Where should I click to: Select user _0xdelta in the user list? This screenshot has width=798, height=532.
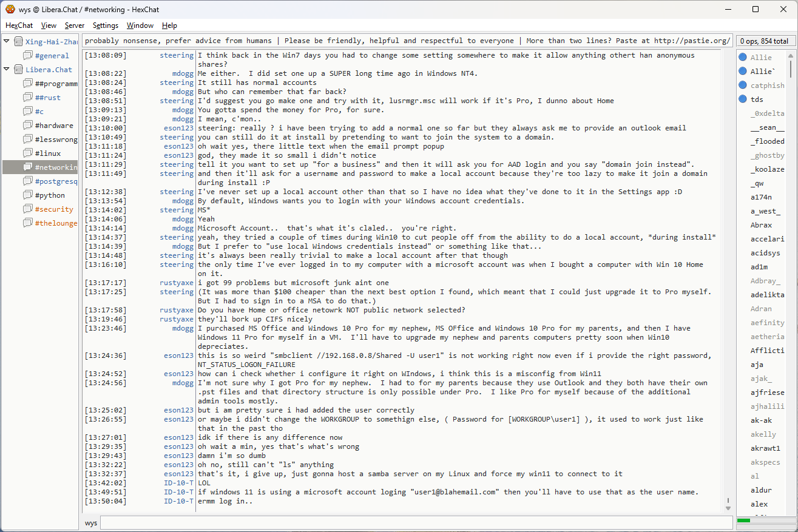[768, 113]
